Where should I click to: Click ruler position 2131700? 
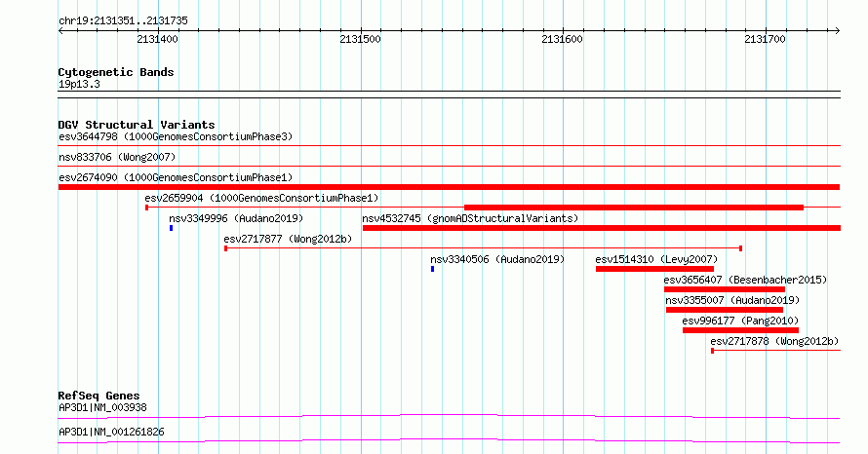[x=765, y=39]
